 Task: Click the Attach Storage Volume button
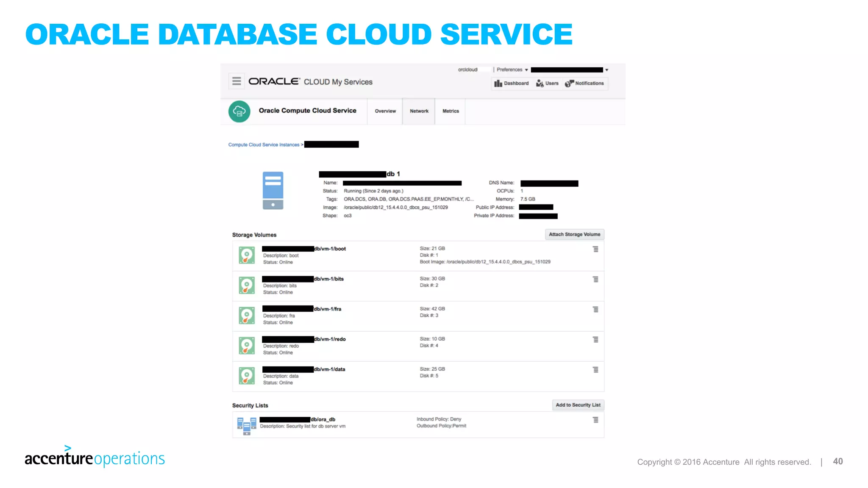pos(574,234)
